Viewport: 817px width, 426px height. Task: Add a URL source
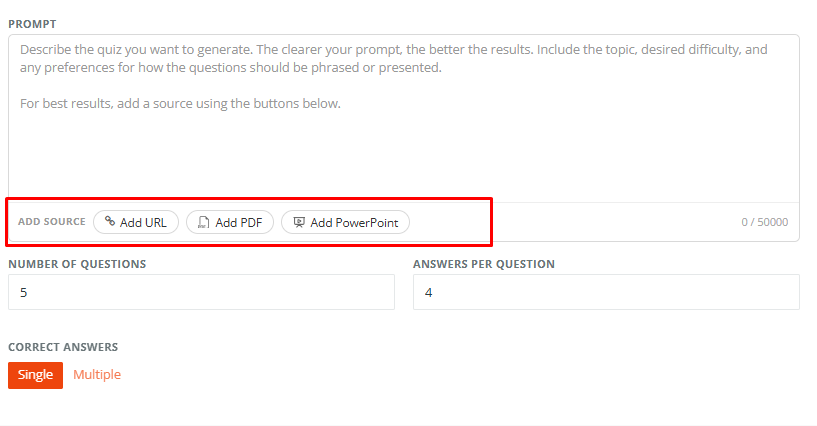click(136, 222)
